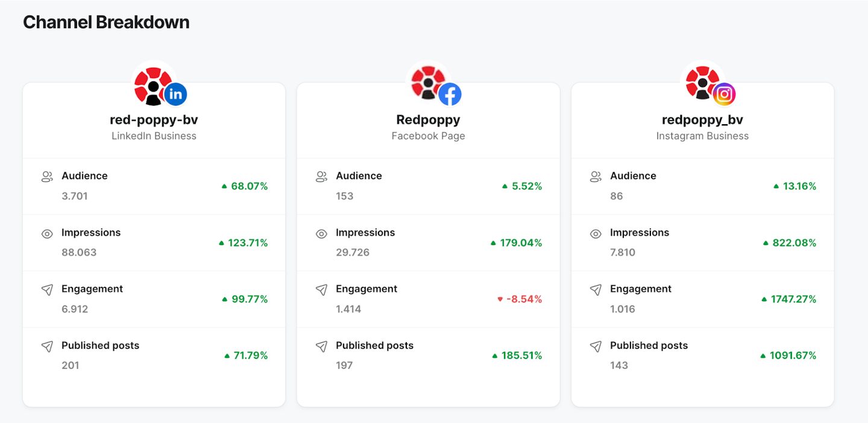Viewport: 868px width, 423px height.
Task: Click the Audience people icon in Facebook card
Action: 321,177
